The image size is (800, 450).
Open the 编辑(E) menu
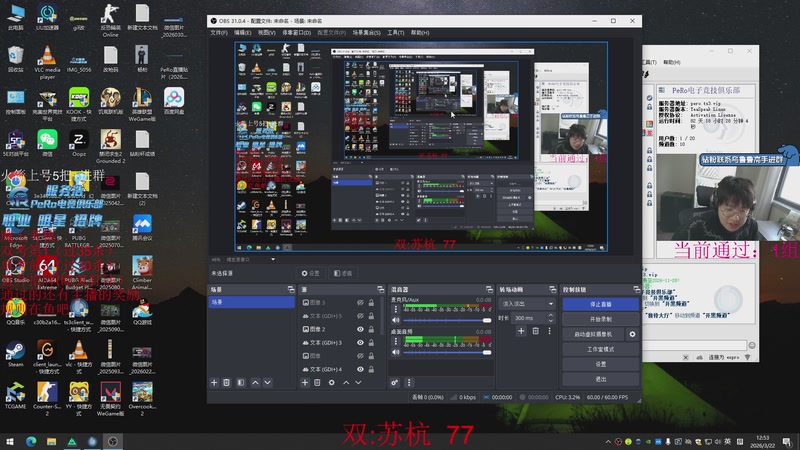242,33
